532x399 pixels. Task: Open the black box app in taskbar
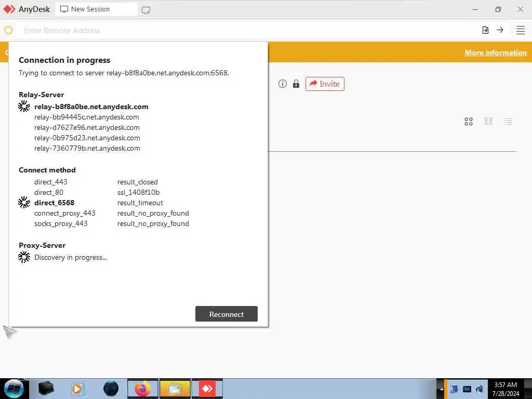coord(46,389)
